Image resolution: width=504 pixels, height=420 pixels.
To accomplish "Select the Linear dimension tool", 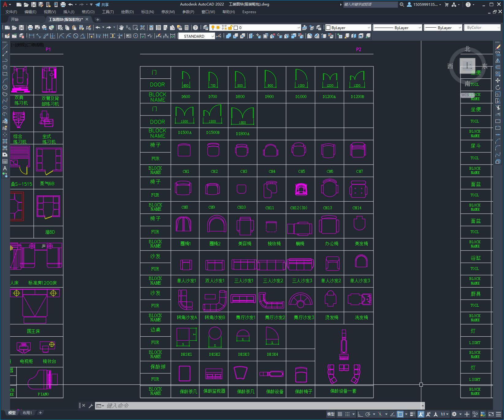I will point(32,36).
